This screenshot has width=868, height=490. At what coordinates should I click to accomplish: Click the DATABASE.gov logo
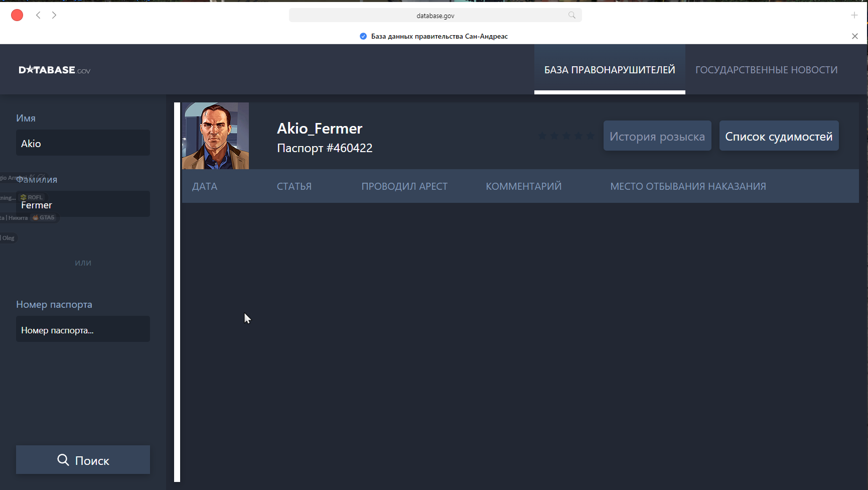[54, 70]
